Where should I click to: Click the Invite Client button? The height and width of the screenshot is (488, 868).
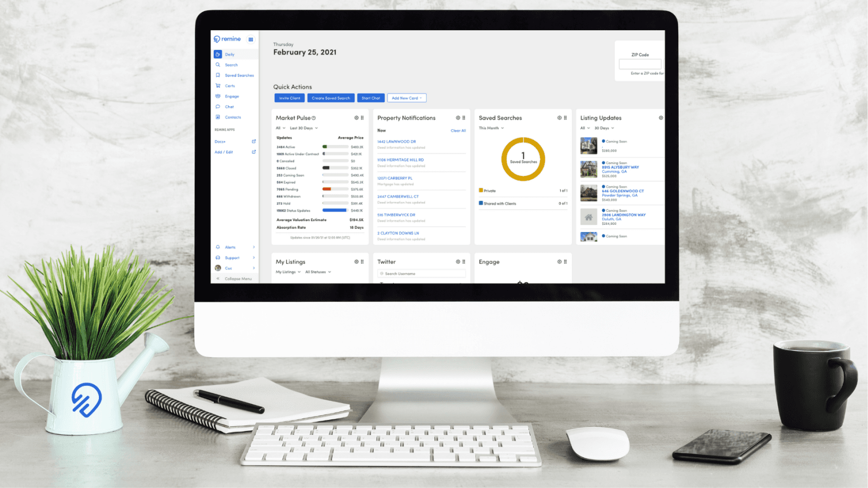290,98
